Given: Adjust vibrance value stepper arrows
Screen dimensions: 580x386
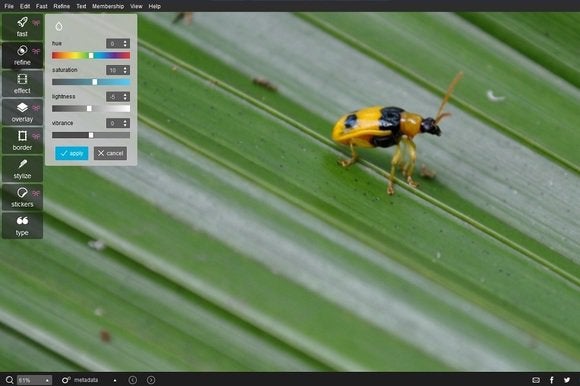Looking at the screenshot, I should (125, 123).
